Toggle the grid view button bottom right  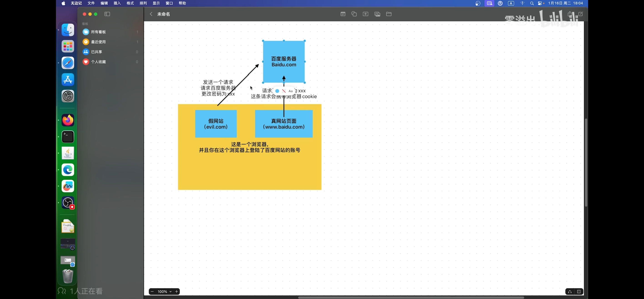click(x=579, y=292)
